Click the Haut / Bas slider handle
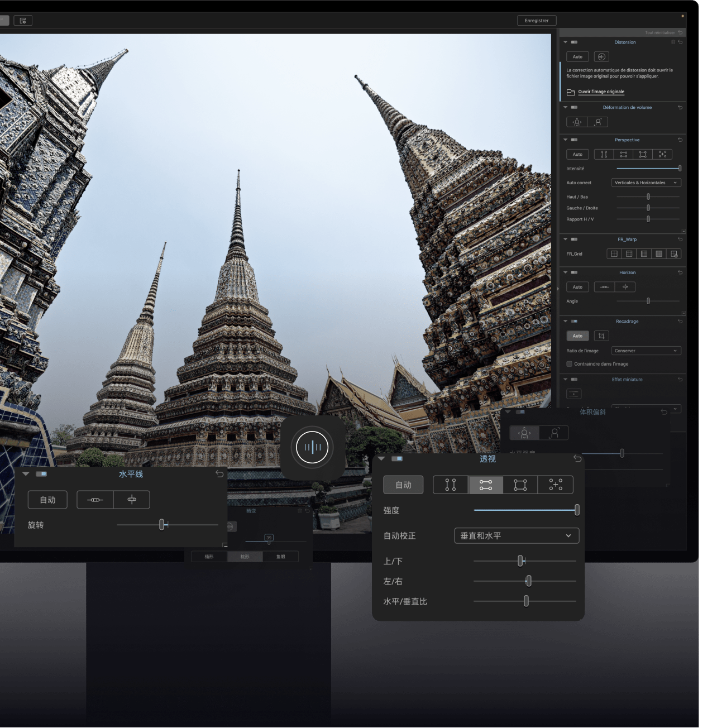This screenshot has width=717, height=728. coord(648,197)
